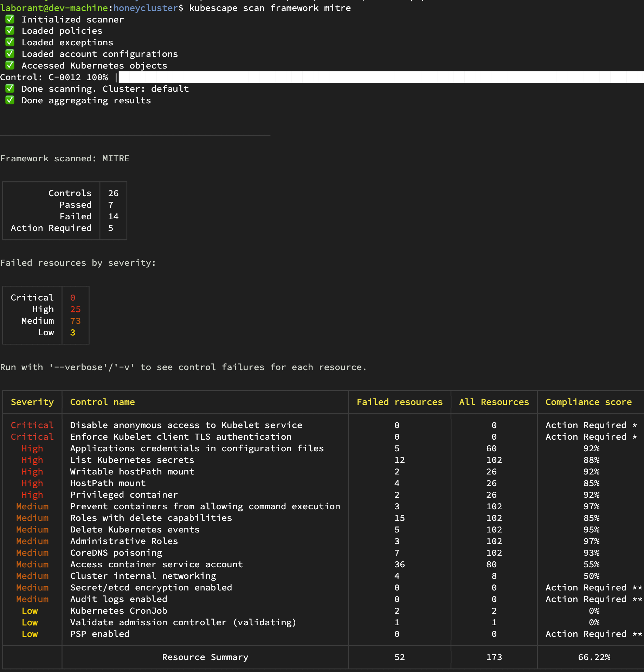Click the 60 resources value for Applications credentials
This screenshot has height=672, width=644.
coord(491,448)
